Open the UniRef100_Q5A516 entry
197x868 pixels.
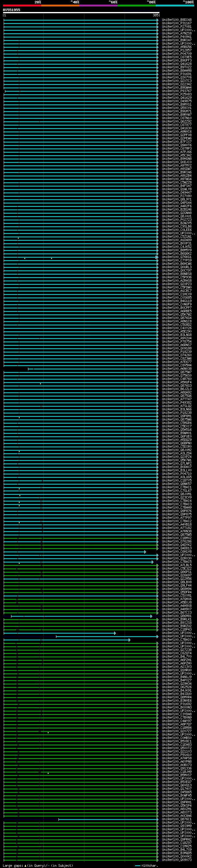pos(177,430)
